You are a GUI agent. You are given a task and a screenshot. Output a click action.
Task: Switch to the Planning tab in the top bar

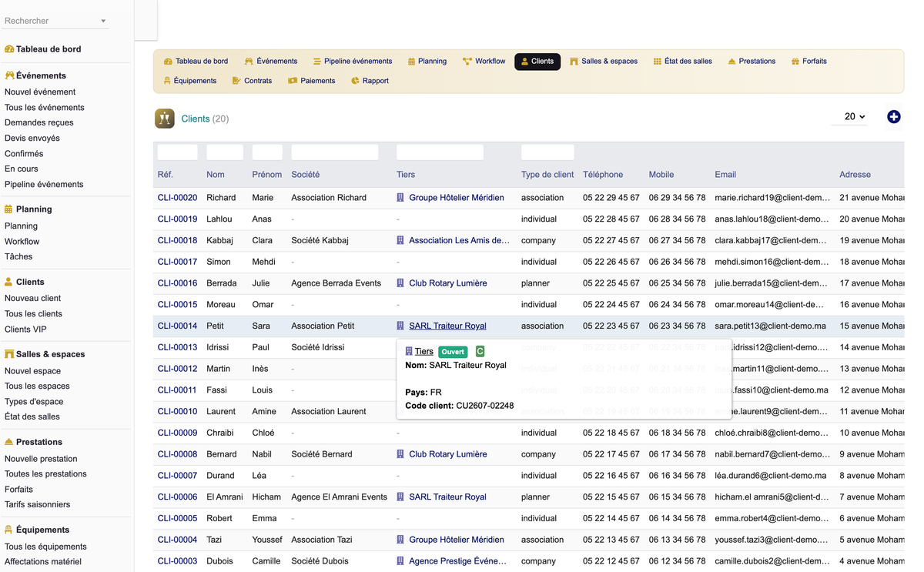tap(427, 62)
